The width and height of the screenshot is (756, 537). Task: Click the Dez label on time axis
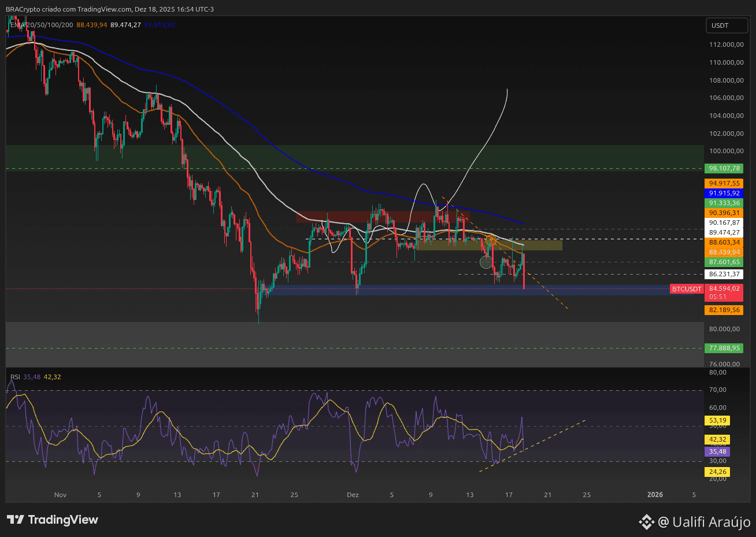pyautogui.click(x=353, y=495)
